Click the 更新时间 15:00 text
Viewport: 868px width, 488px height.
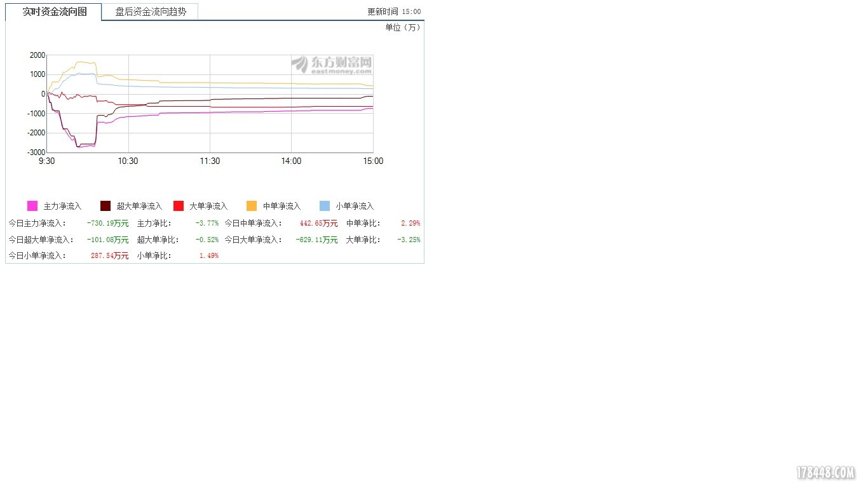[394, 12]
